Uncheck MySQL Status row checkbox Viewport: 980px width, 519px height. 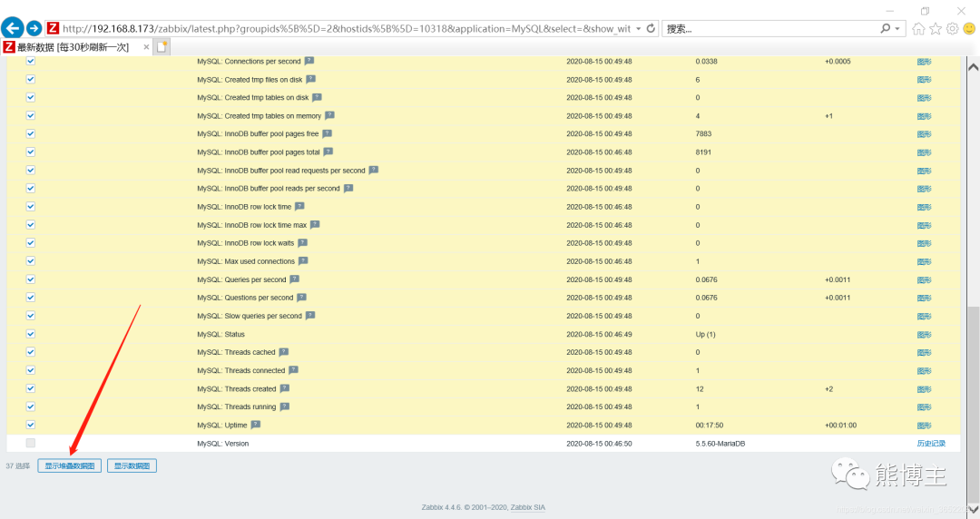click(x=31, y=334)
